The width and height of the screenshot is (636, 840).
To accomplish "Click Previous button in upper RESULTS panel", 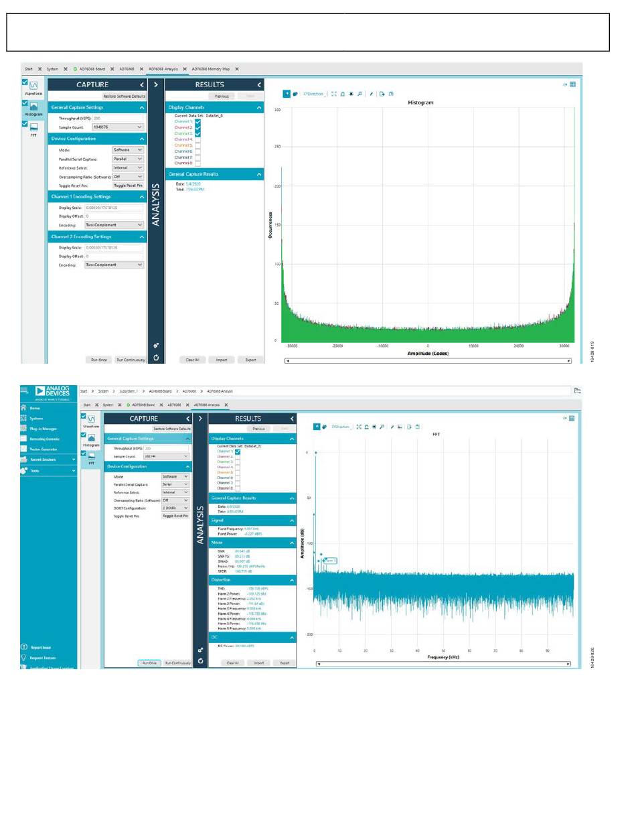I will point(222,96).
